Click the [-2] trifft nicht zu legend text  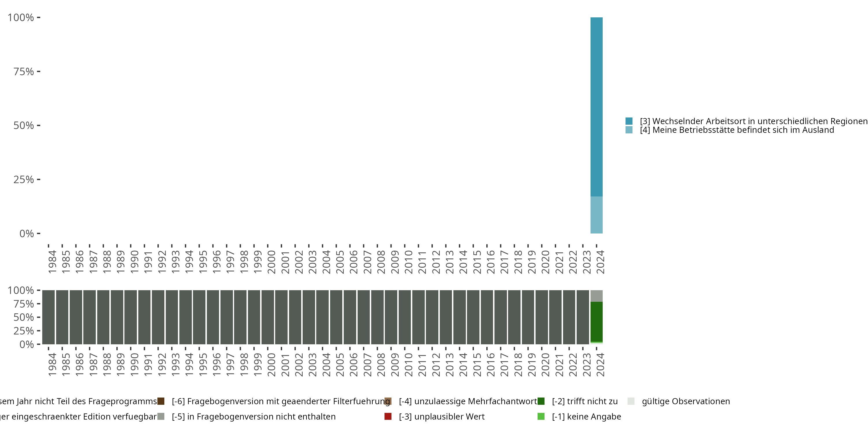pos(585,401)
